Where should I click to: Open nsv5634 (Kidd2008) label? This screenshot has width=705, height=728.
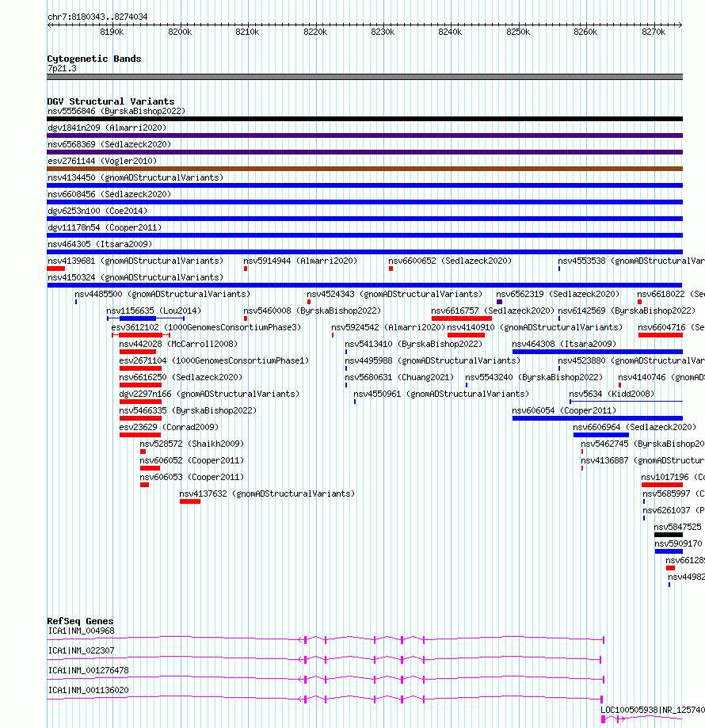(612, 395)
